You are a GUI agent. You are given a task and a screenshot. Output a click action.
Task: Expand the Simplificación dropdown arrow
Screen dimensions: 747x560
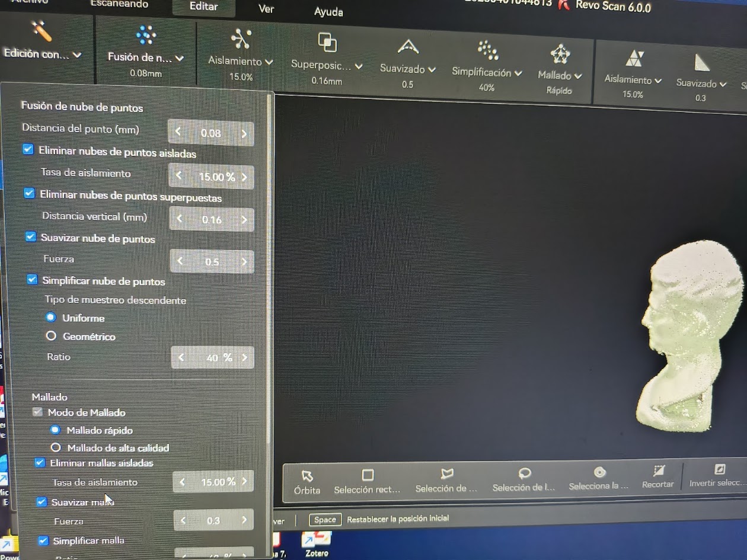coord(519,73)
